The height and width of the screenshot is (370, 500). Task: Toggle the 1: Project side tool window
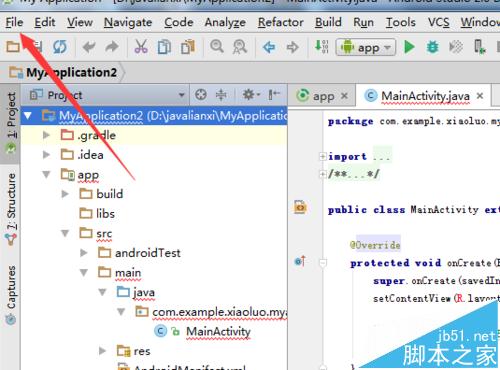(11, 123)
